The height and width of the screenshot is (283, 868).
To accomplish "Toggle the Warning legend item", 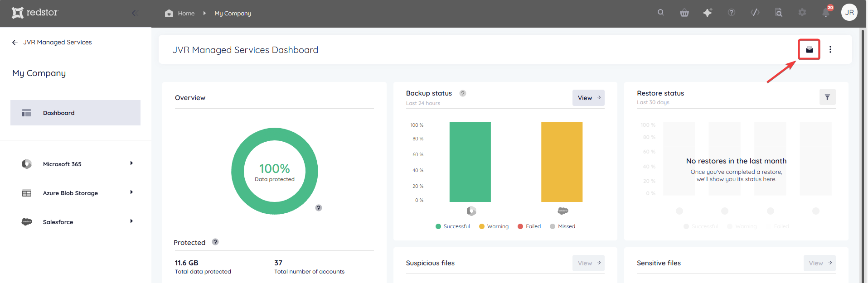I will pyautogui.click(x=494, y=226).
